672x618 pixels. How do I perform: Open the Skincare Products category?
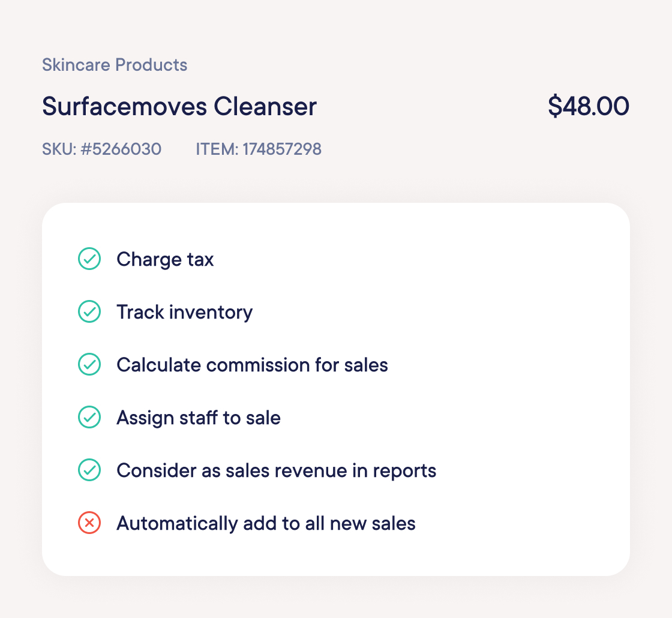tap(114, 65)
